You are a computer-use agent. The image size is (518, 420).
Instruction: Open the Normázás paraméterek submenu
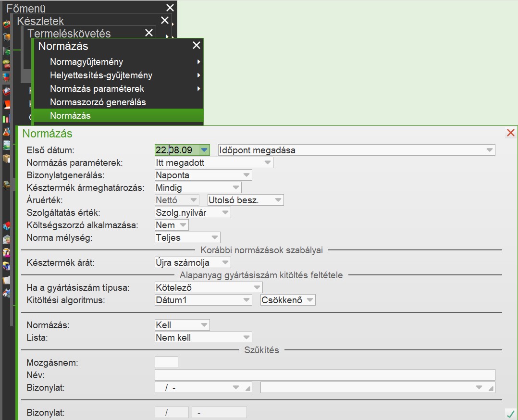tap(119, 89)
